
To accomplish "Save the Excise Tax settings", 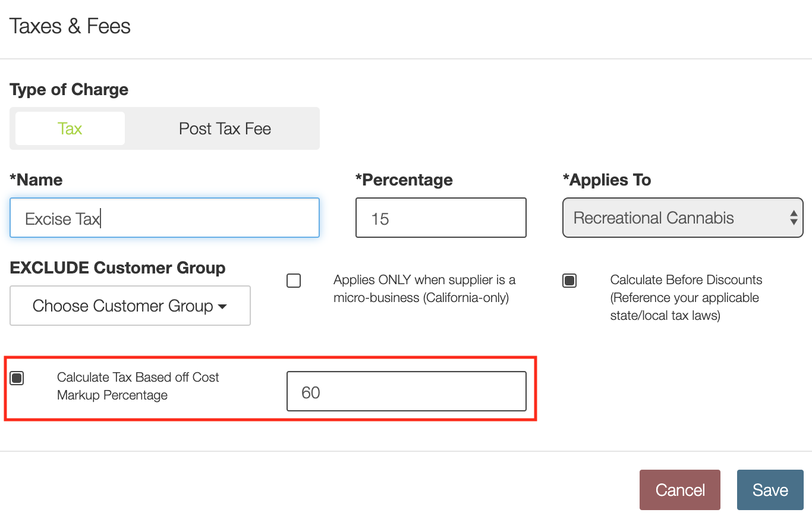I will coord(770,490).
